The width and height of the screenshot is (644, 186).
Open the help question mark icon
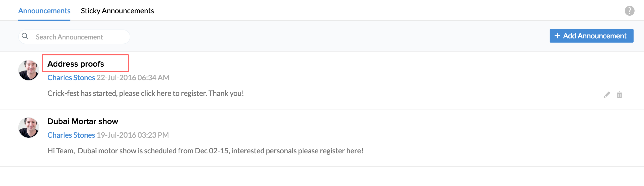(x=629, y=11)
